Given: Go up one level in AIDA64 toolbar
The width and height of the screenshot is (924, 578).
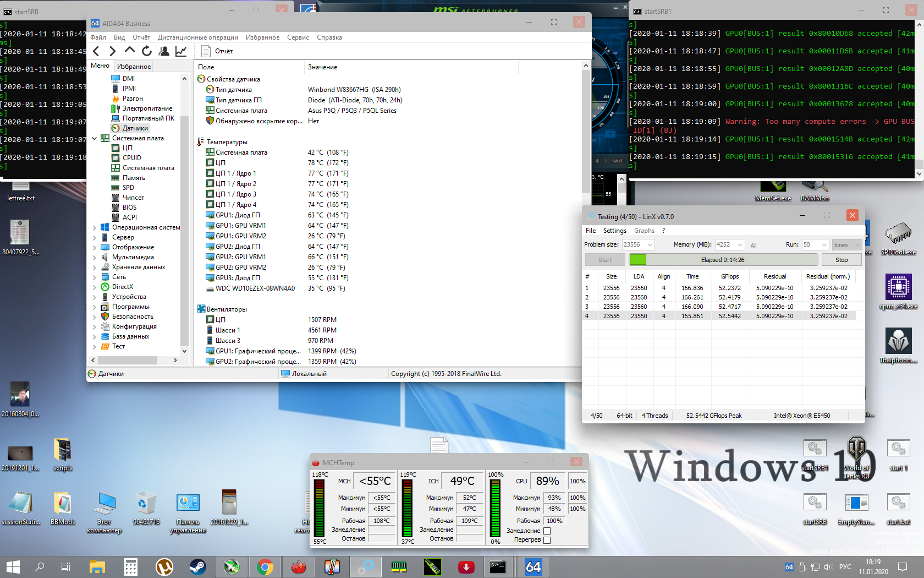Looking at the screenshot, I should pyautogui.click(x=130, y=51).
